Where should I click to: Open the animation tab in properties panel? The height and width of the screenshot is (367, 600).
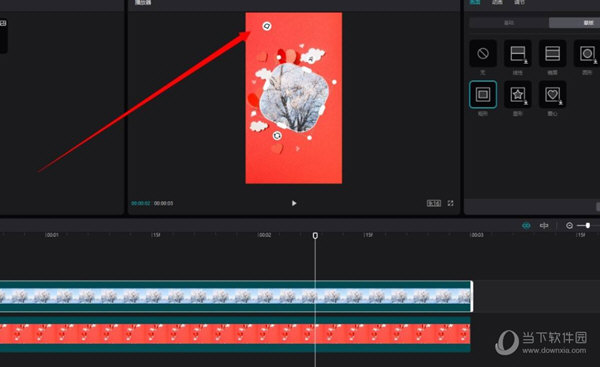tap(497, 2)
